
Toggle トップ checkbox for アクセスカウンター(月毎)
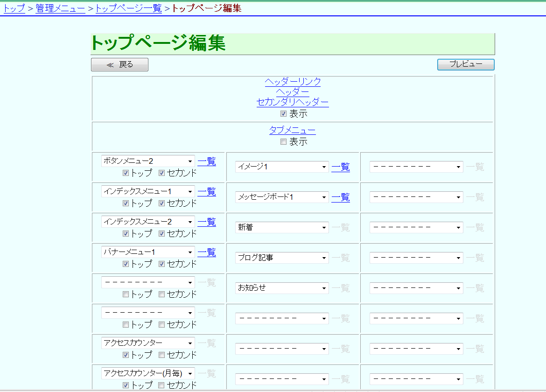(x=126, y=385)
